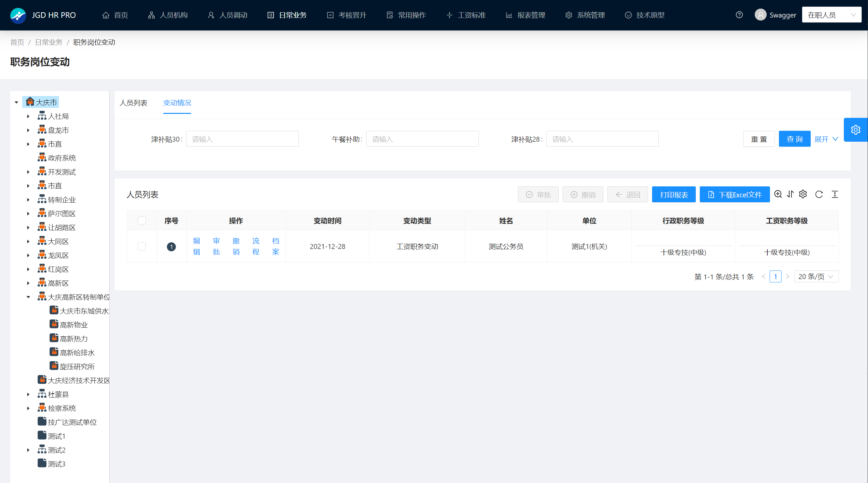This screenshot has height=483, width=868.
Task: Click the Swagger user avatar
Action: pos(760,15)
